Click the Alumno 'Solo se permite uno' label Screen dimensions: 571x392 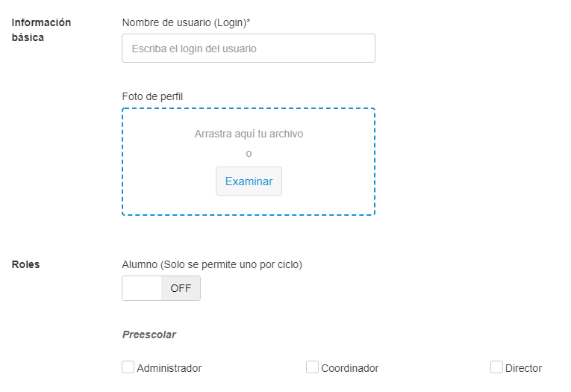(x=212, y=264)
